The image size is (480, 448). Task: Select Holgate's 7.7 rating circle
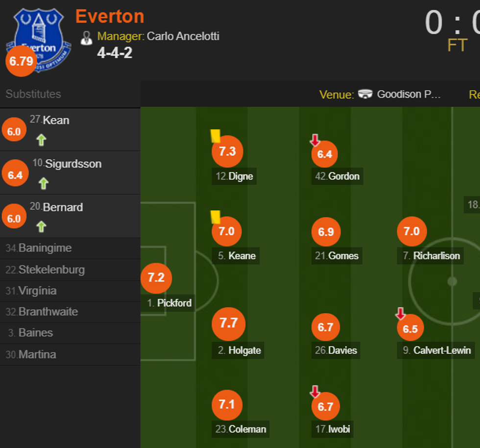[228, 324]
